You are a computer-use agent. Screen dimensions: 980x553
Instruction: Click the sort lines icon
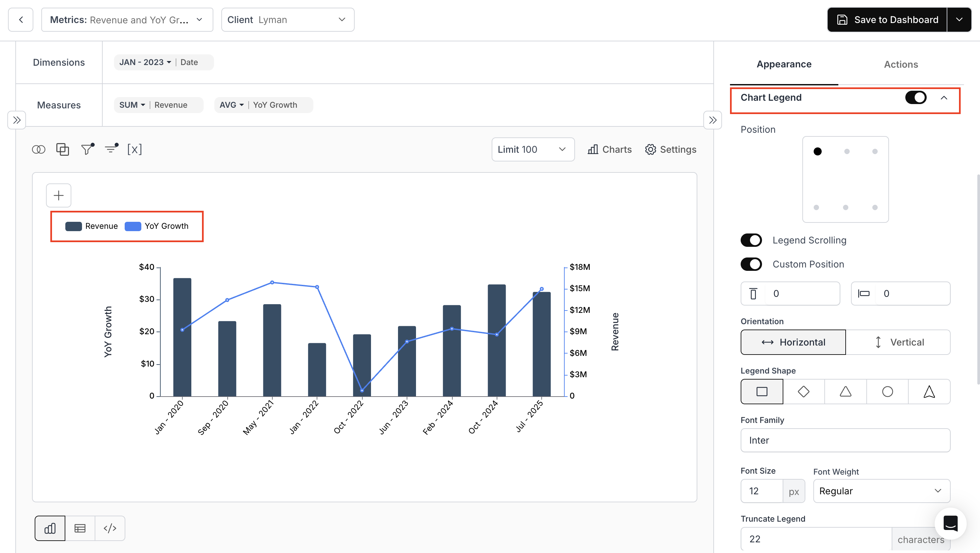111,149
